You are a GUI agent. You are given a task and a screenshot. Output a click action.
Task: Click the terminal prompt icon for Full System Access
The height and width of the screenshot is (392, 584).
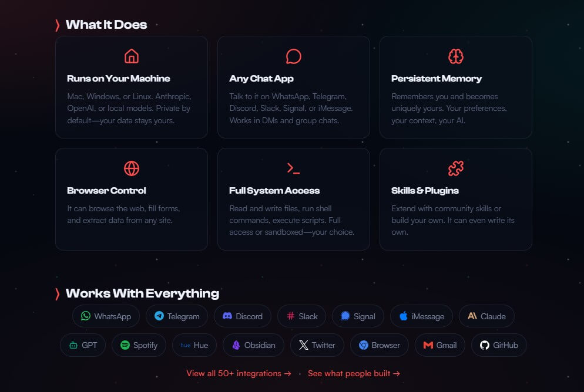(294, 168)
